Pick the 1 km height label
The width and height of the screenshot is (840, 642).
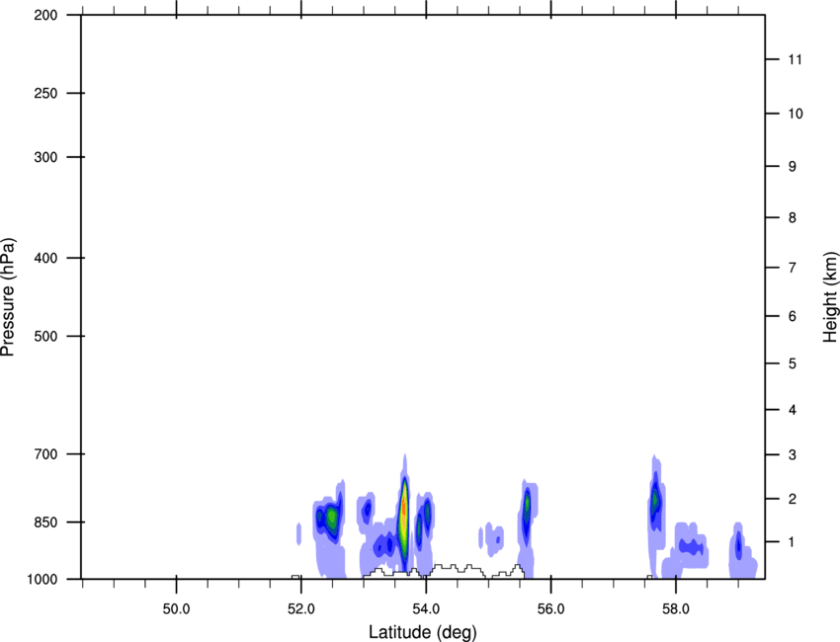click(x=793, y=542)
